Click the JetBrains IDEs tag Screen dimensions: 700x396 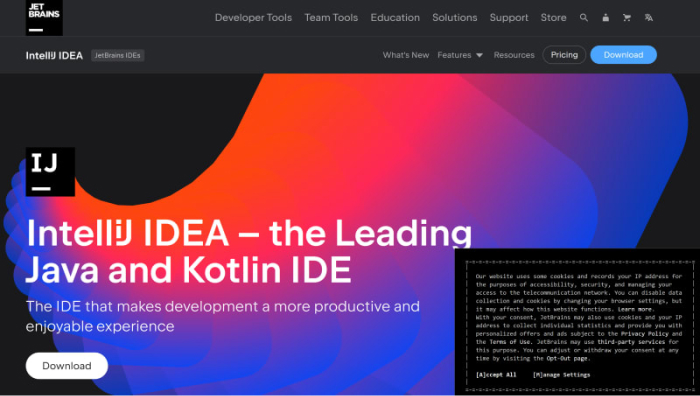[x=117, y=55]
